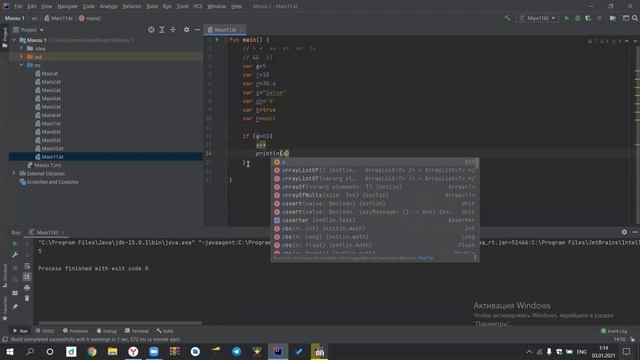Click the print icon in Run console
The width and height of the screenshot is (640, 360).
tap(27, 288)
